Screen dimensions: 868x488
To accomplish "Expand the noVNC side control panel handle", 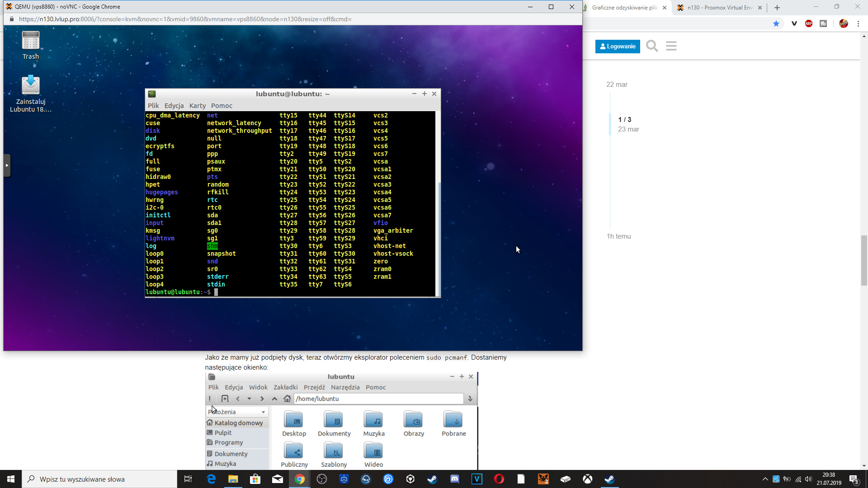I will [x=7, y=165].
